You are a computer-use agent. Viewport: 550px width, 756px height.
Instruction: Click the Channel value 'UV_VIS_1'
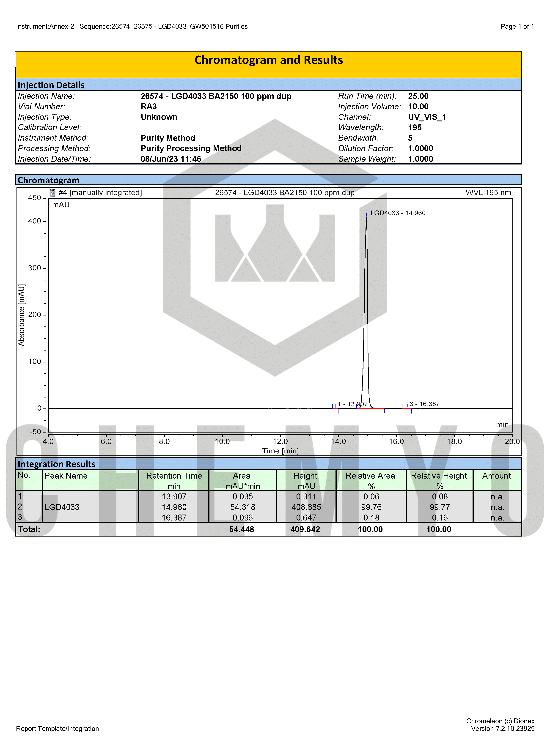(427, 117)
